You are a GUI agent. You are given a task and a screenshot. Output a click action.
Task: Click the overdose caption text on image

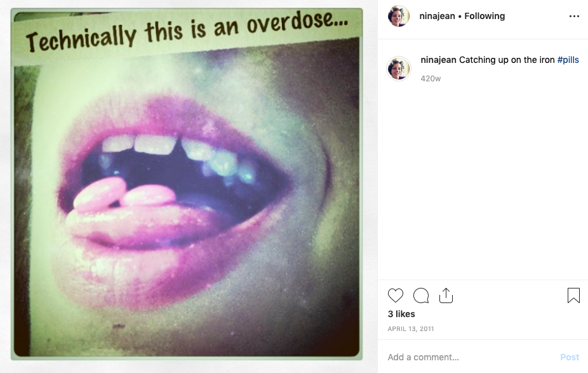pos(187,31)
